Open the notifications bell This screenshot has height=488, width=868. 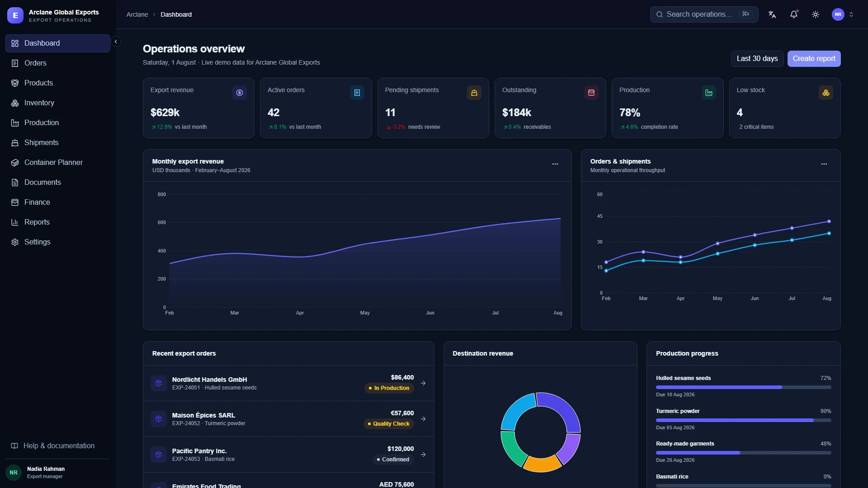(794, 14)
